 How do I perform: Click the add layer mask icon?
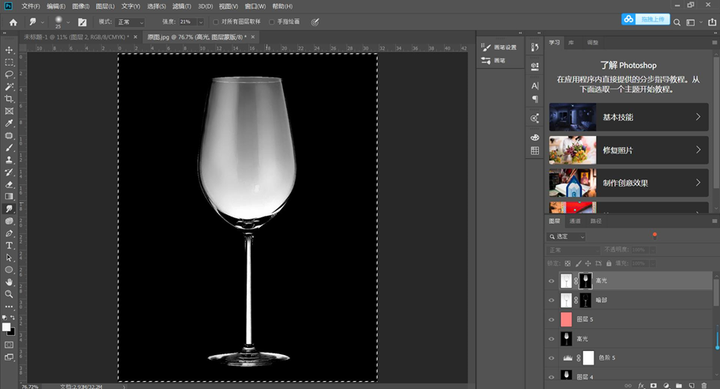[x=653, y=386]
